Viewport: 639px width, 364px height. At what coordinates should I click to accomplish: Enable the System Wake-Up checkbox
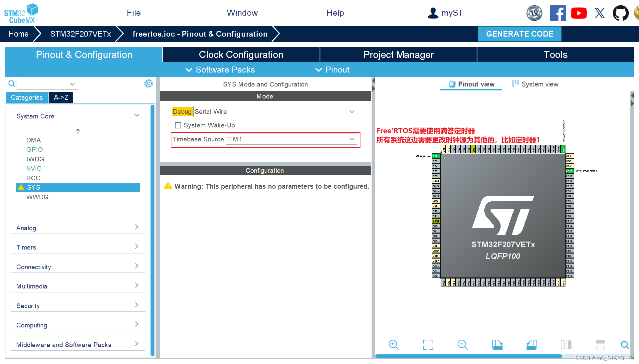(x=178, y=125)
